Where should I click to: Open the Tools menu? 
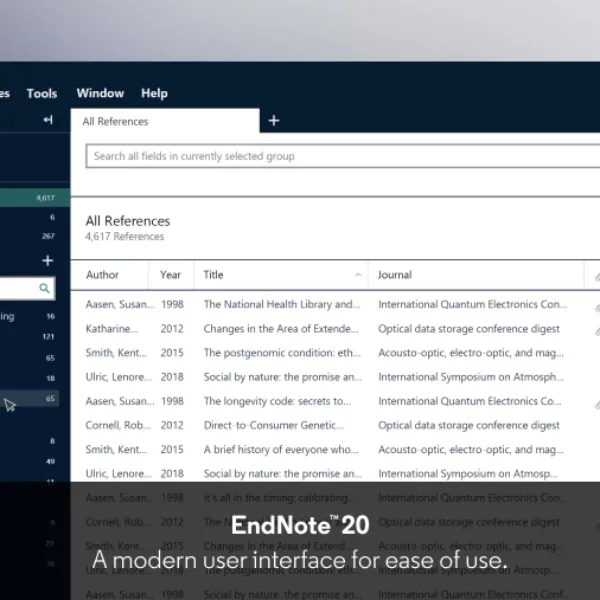(x=42, y=93)
